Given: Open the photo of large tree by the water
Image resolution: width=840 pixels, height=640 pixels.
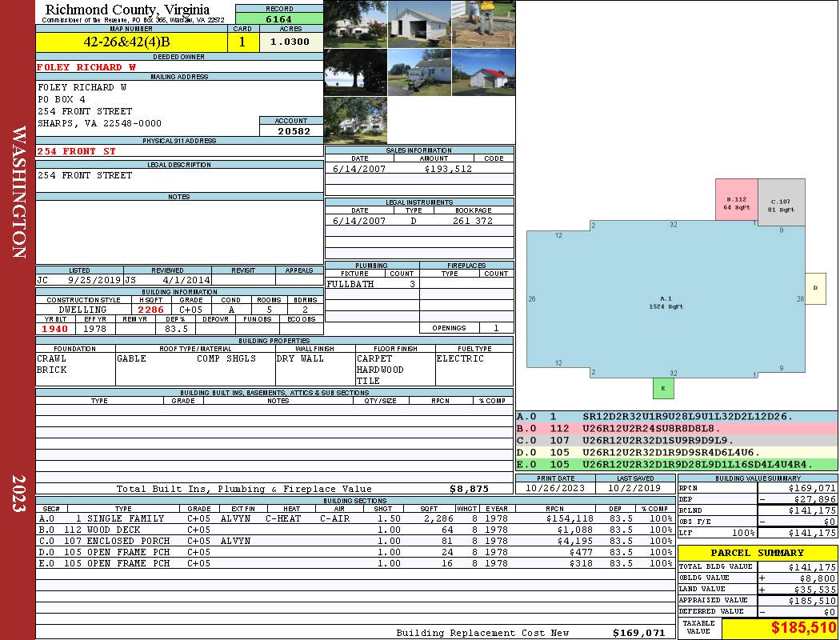Looking at the screenshot, I should pos(355,72).
